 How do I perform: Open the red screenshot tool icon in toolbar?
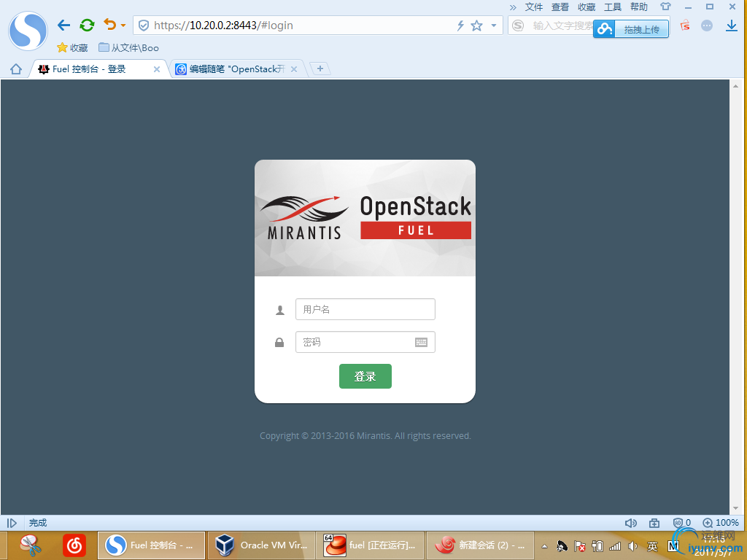(685, 26)
